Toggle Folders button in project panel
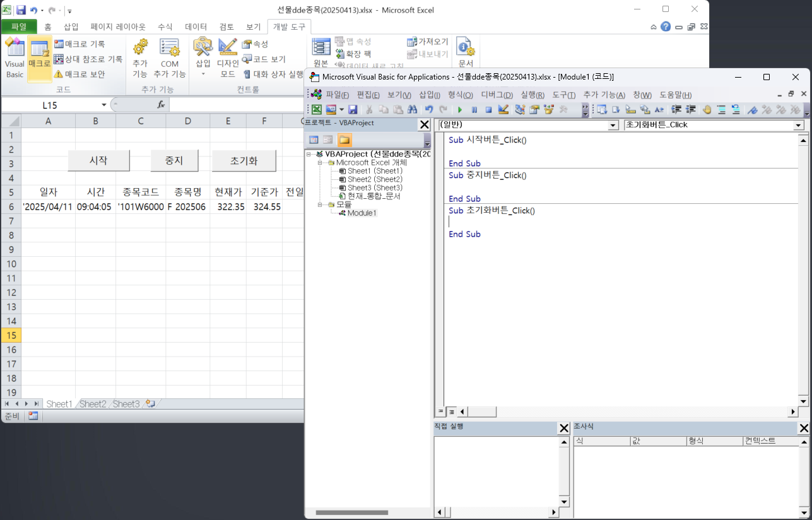 click(344, 139)
